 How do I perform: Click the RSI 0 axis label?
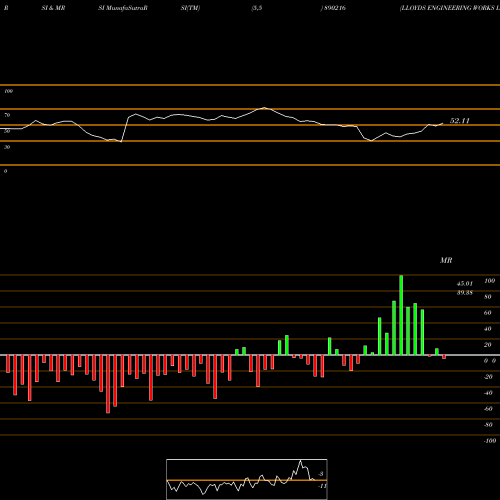(5, 171)
